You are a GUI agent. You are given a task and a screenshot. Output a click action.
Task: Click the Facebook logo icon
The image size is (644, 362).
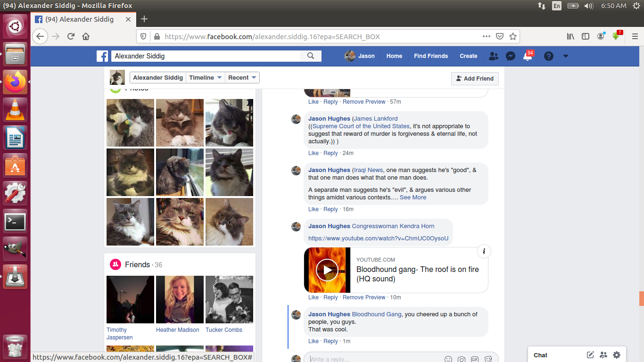click(x=102, y=56)
